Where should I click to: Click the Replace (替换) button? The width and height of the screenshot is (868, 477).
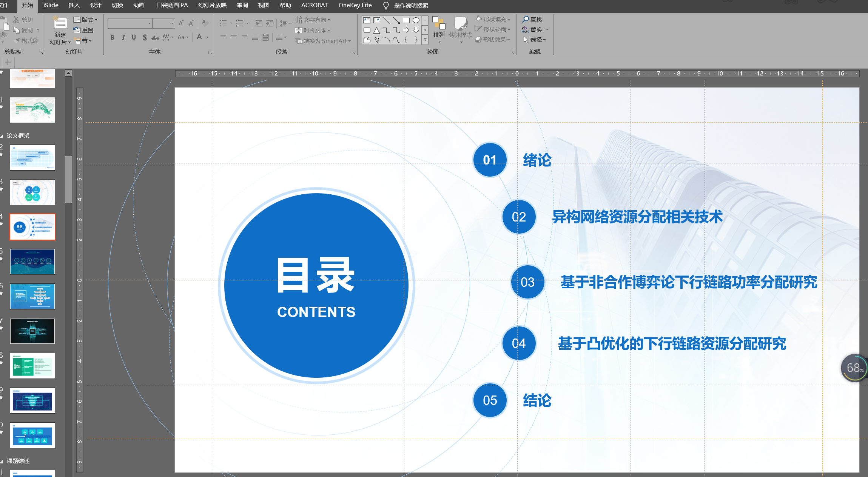coord(535,29)
